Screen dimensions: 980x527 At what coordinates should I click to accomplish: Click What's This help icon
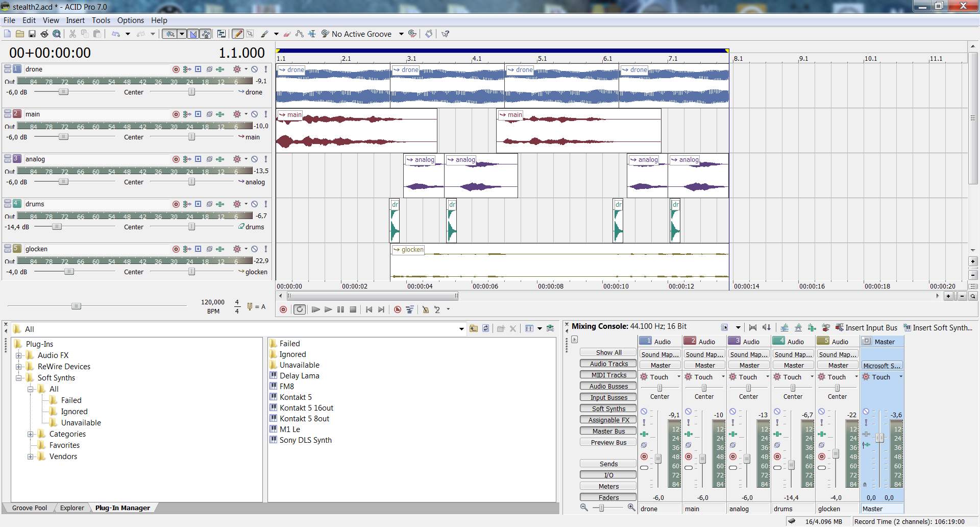click(445, 34)
